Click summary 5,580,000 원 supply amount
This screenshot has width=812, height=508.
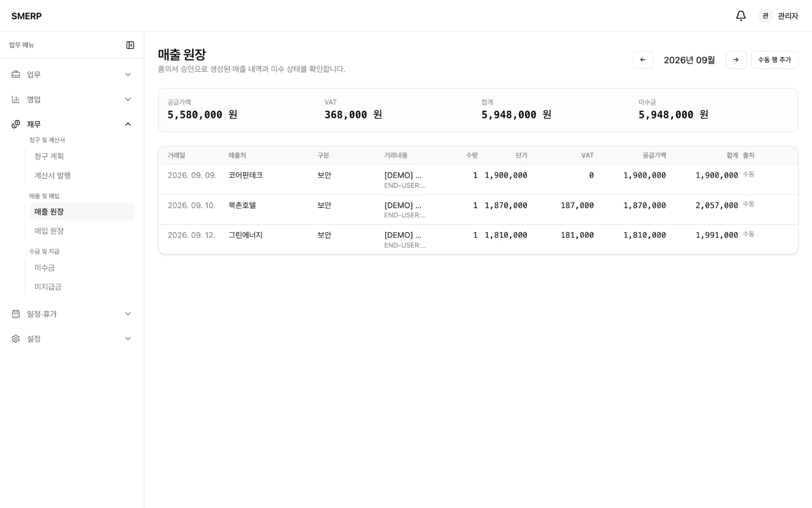click(x=202, y=115)
